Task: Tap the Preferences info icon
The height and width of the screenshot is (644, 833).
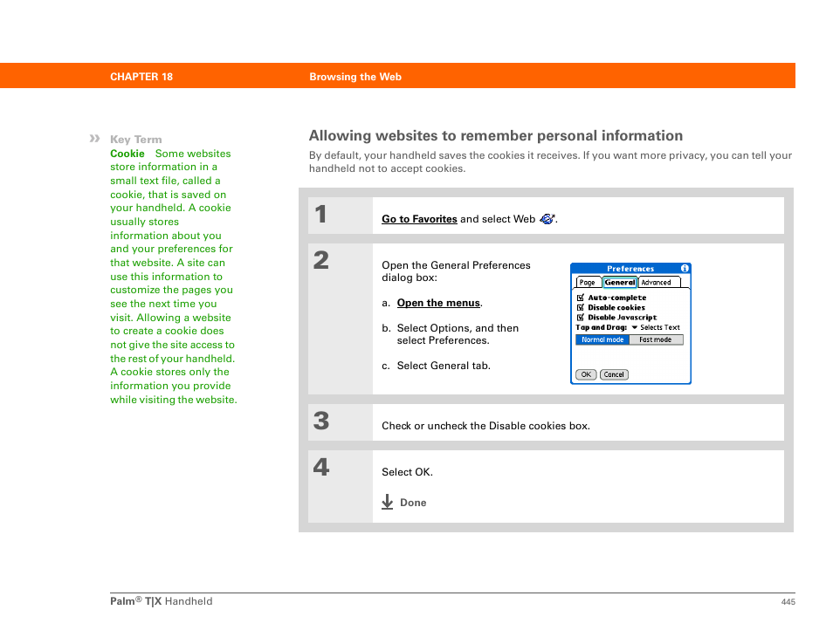Action: coord(685,269)
